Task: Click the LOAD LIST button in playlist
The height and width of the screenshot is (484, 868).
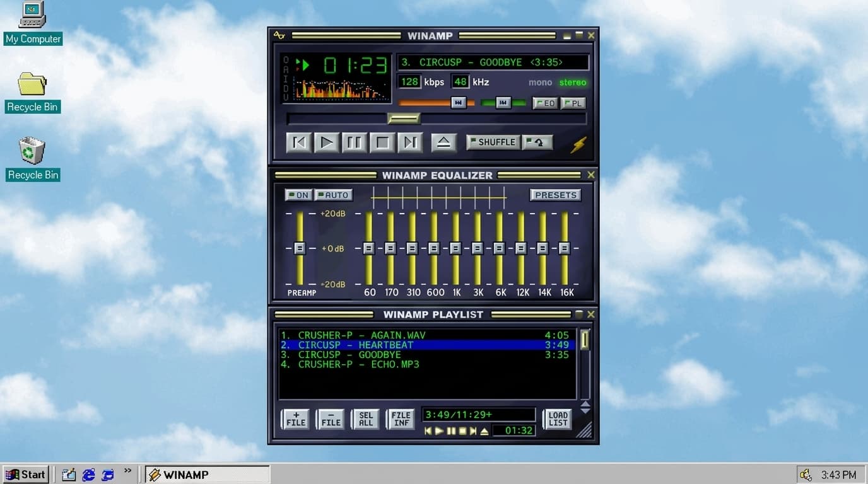Action: (x=558, y=419)
